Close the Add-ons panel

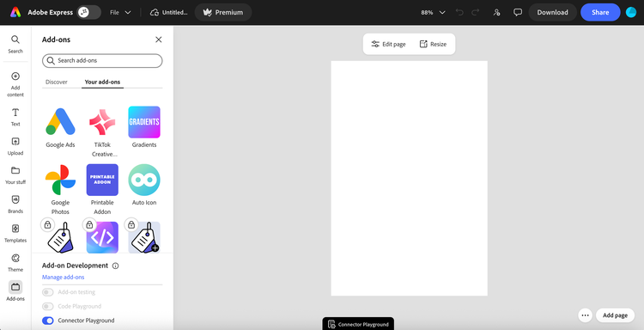coord(159,40)
